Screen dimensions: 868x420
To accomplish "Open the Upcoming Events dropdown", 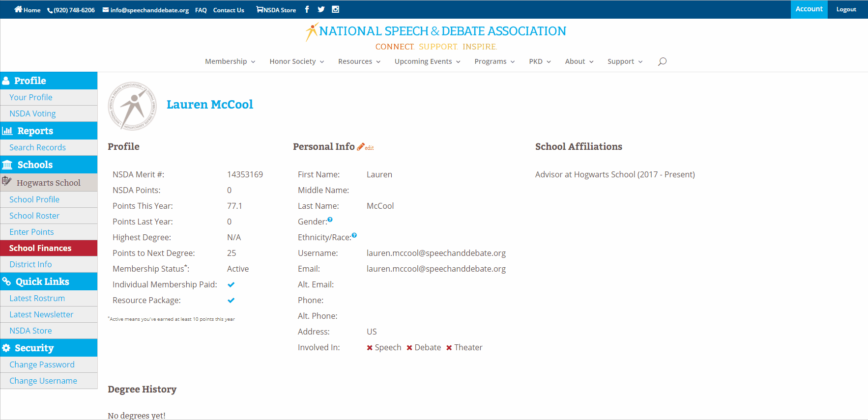I will point(427,61).
